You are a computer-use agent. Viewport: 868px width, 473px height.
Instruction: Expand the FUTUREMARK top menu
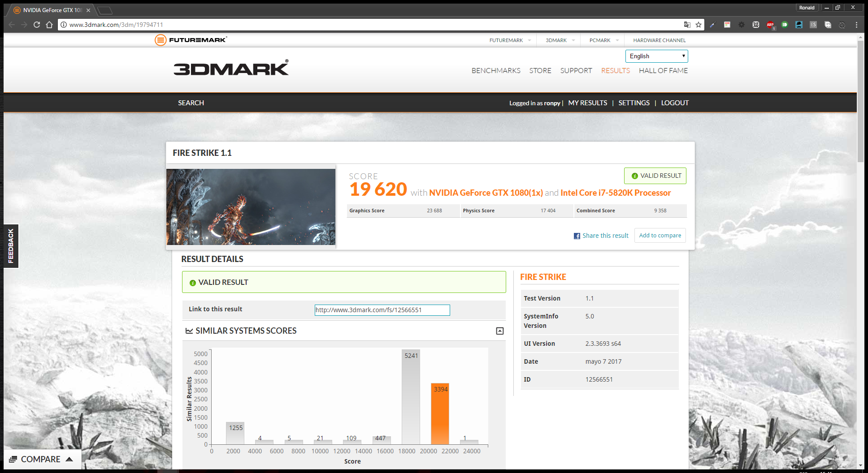pos(510,40)
